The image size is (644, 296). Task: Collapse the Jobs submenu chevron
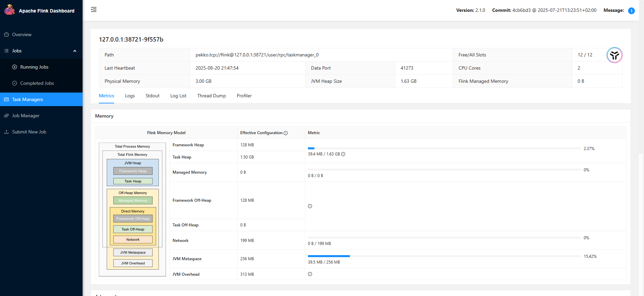pyautogui.click(x=75, y=51)
